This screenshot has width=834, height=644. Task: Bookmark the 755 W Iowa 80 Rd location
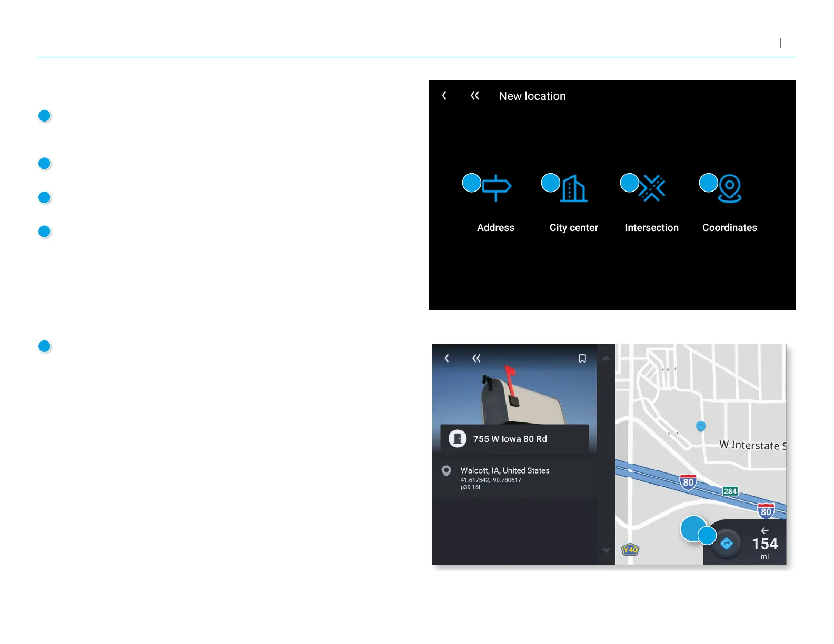[x=582, y=358]
